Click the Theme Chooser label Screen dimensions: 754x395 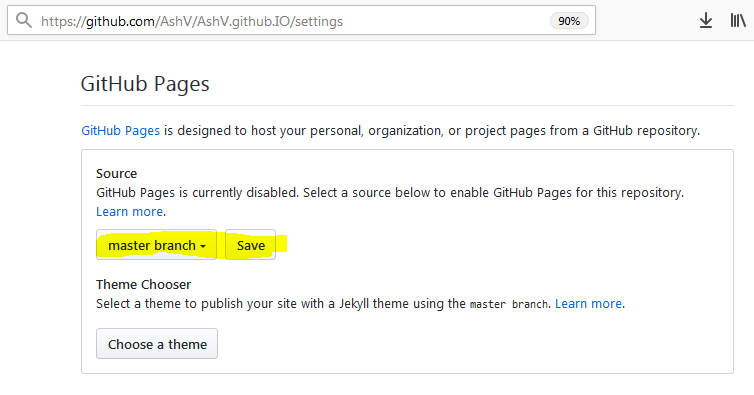click(143, 284)
